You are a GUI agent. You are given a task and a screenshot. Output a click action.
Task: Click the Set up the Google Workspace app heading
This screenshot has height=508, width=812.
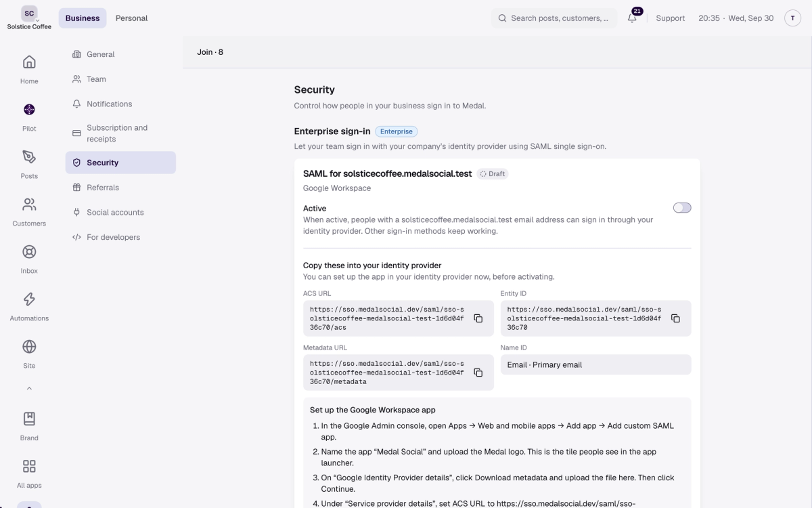point(373,410)
